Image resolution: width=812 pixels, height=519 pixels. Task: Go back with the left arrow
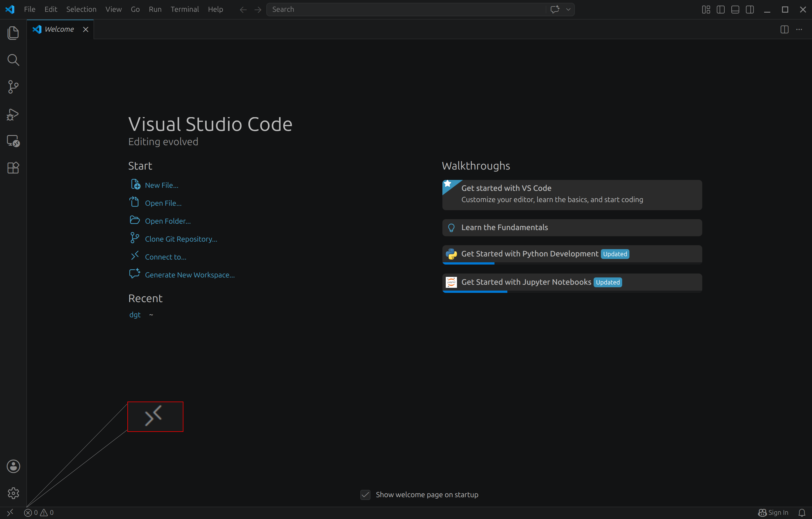point(243,10)
